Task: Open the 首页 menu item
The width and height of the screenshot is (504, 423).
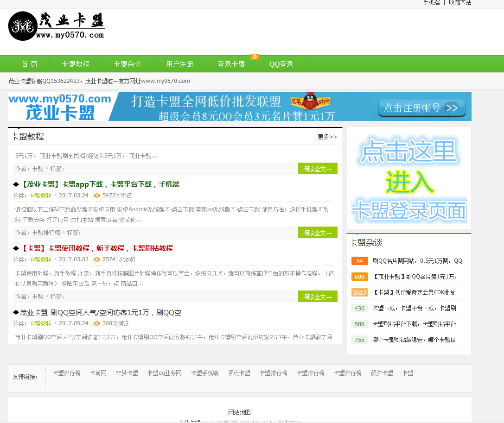Action: 29,64
